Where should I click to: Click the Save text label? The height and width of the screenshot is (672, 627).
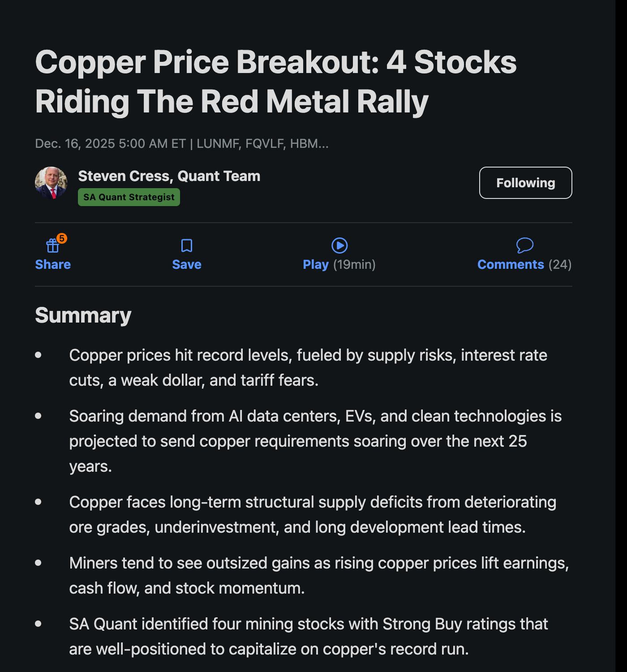186,264
